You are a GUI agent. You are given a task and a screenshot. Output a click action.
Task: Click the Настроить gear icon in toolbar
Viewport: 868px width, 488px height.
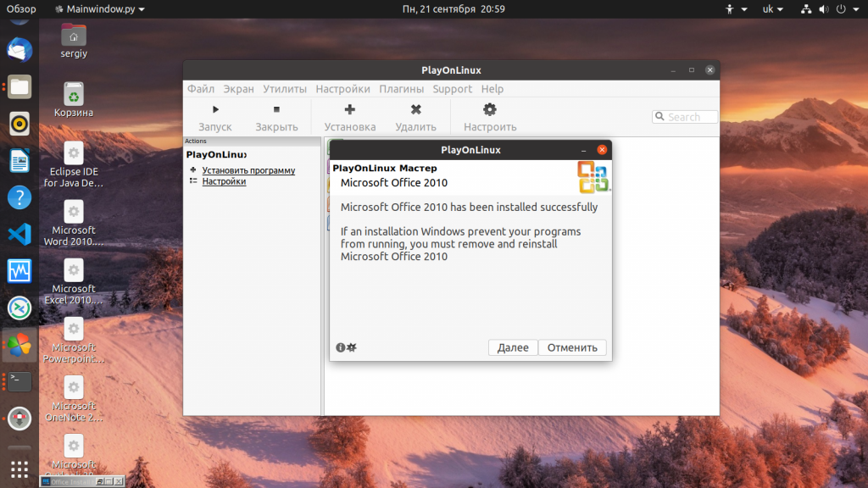pyautogui.click(x=489, y=109)
